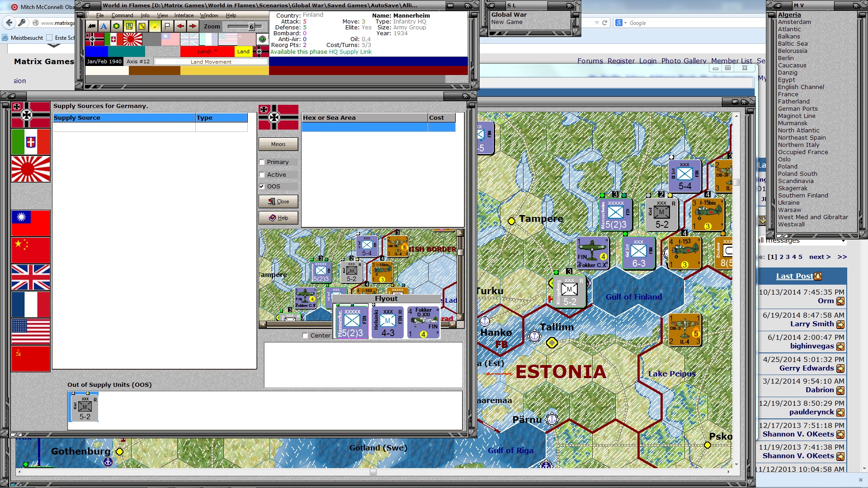Click the Hex or Sea Area column header
The image size is (868, 488).
coord(365,118)
